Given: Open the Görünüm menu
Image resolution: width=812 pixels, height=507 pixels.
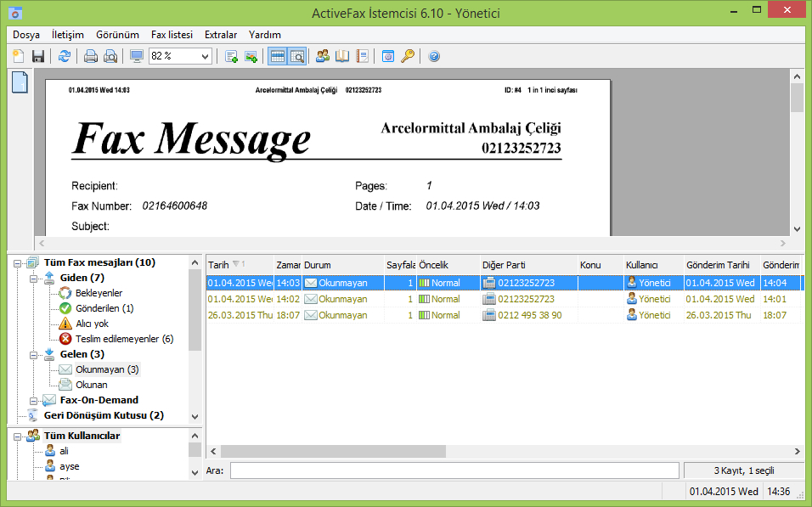Looking at the screenshot, I should 117,35.
